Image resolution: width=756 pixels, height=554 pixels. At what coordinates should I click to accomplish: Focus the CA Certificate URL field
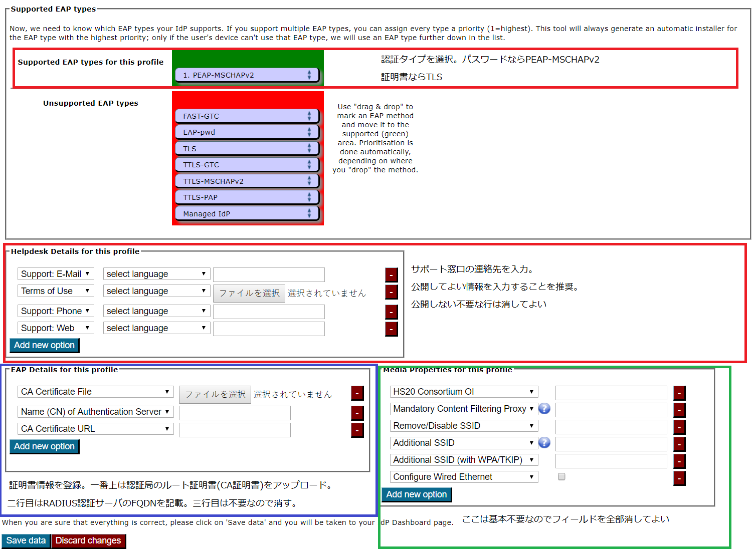click(x=235, y=430)
